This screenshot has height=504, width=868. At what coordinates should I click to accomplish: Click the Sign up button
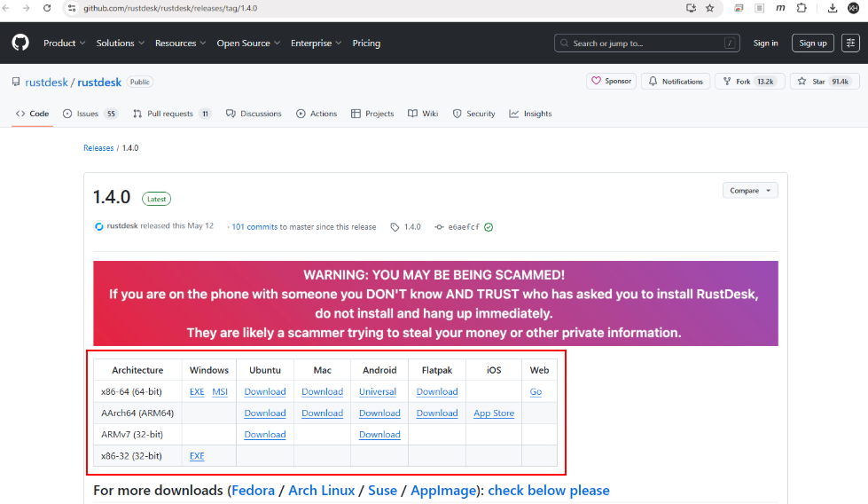click(x=812, y=43)
